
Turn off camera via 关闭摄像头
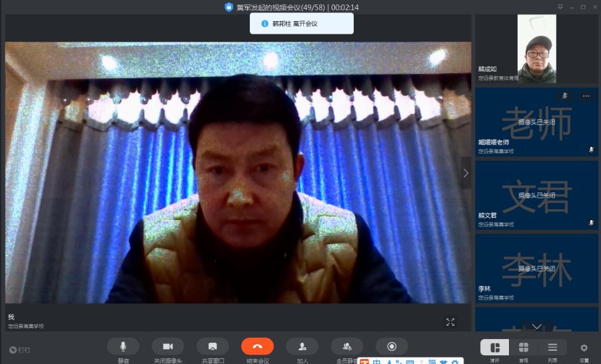168,346
